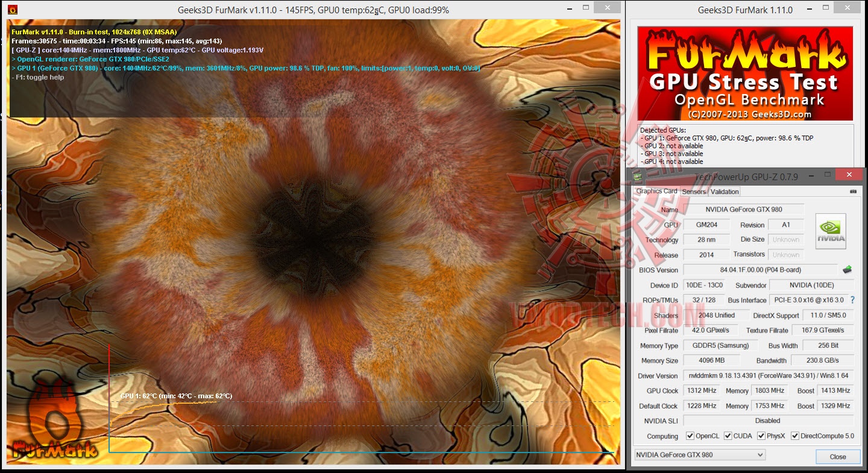Open the NVIDIA GeForce GTX 980 card dropdown
This screenshot has width=868, height=473.
tap(700, 455)
